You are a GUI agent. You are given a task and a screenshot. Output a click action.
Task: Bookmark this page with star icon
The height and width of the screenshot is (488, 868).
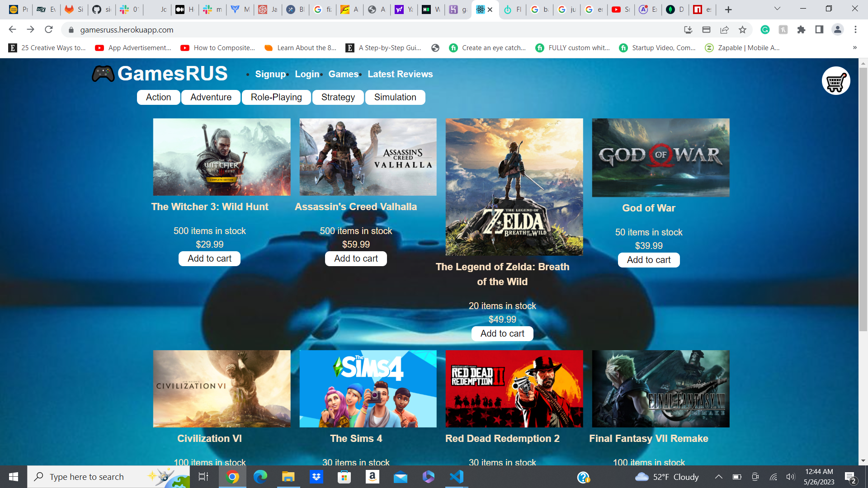pos(742,30)
